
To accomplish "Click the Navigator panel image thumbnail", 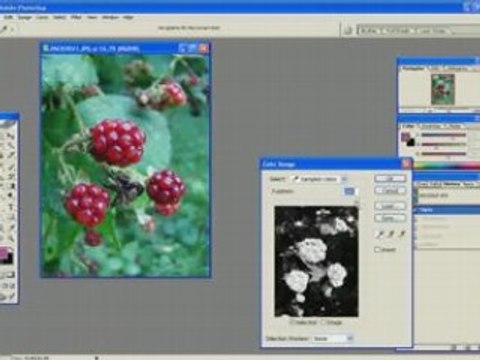I will tap(442, 89).
